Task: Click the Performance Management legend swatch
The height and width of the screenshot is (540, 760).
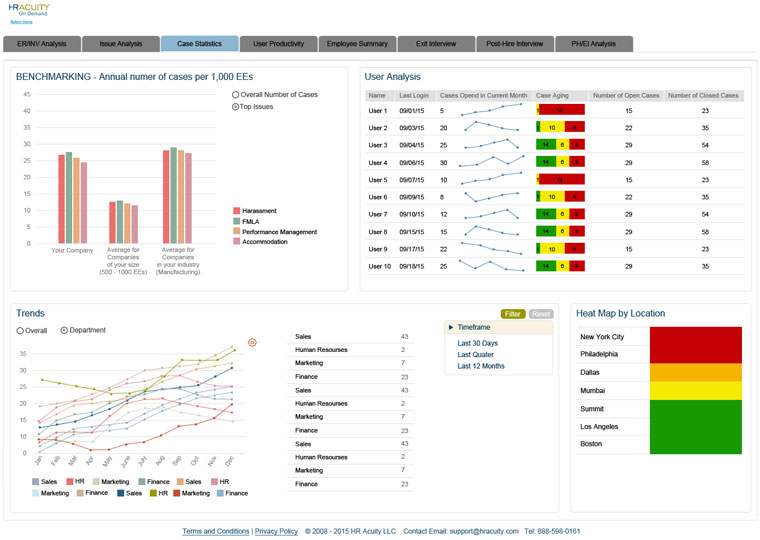Action: point(237,231)
